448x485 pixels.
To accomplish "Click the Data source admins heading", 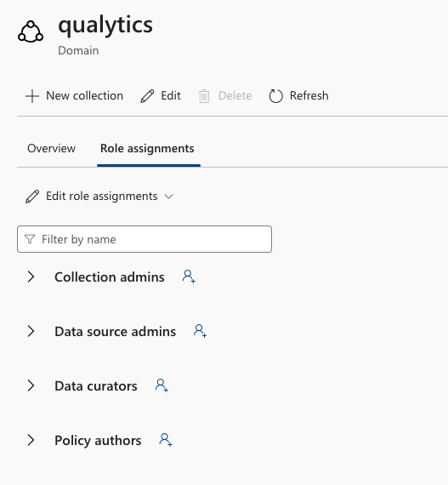I will point(116,331).
